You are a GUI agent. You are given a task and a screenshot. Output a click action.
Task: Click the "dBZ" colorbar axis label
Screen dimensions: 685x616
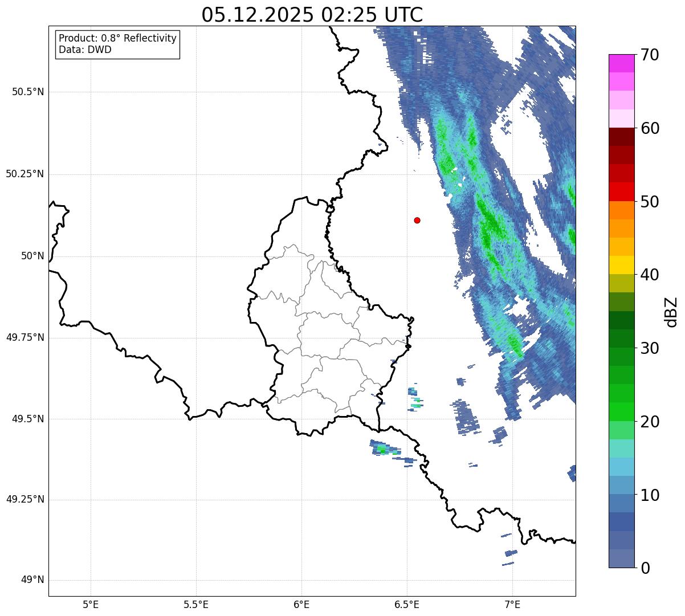tap(671, 312)
